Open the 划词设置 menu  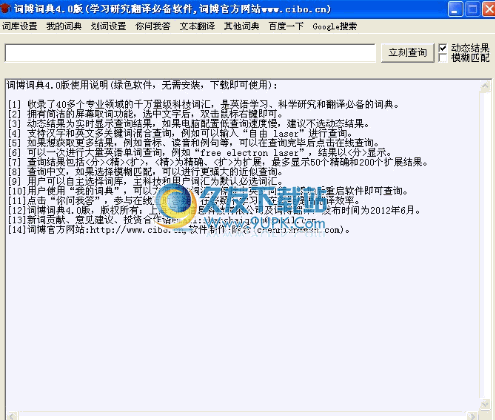click(x=108, y=26)
